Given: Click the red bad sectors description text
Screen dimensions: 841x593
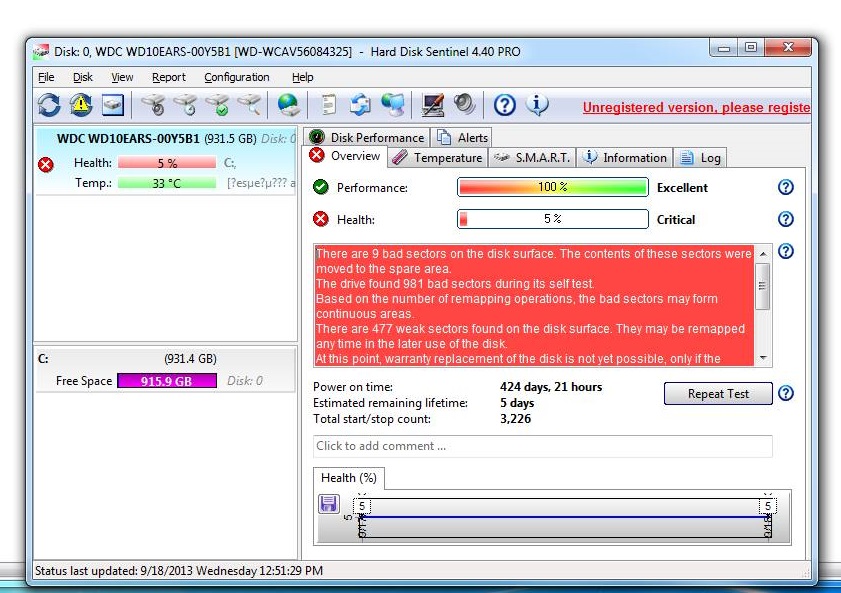Looking at the screenshot, I should (x=535, y=306).
